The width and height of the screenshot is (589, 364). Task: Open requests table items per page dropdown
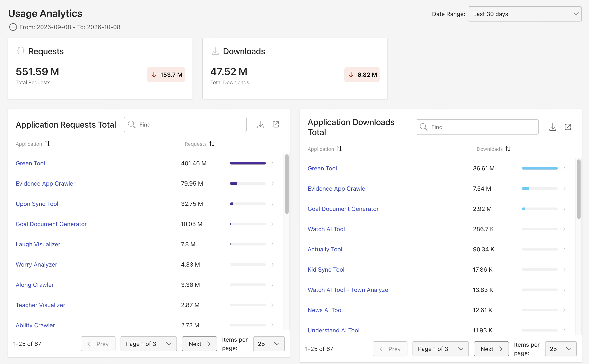pos(269,344)
